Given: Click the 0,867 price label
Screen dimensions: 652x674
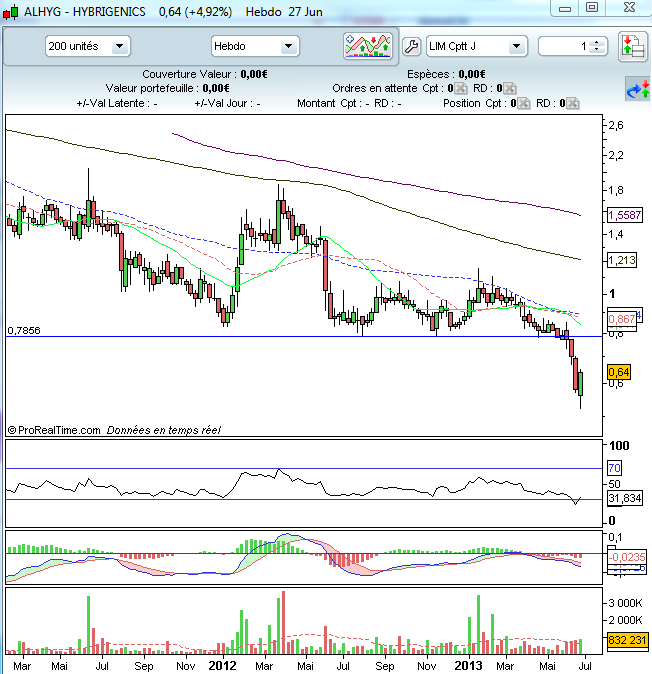Looking at the screenshot, I should (621, 319).
